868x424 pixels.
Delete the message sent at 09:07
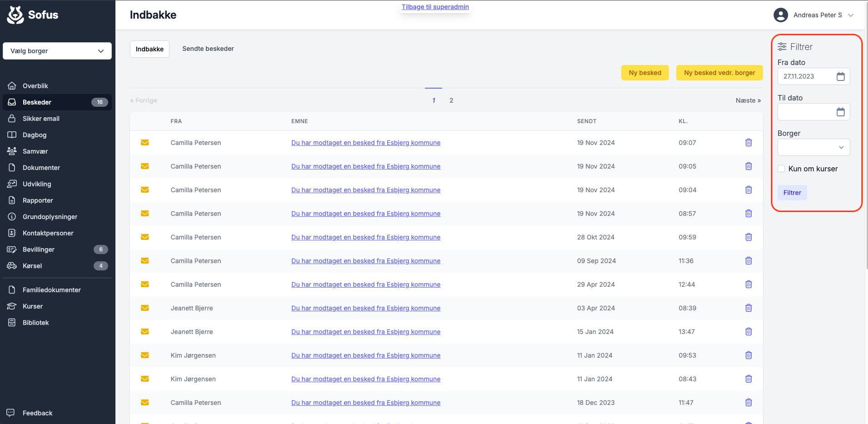tap(748, 143)
